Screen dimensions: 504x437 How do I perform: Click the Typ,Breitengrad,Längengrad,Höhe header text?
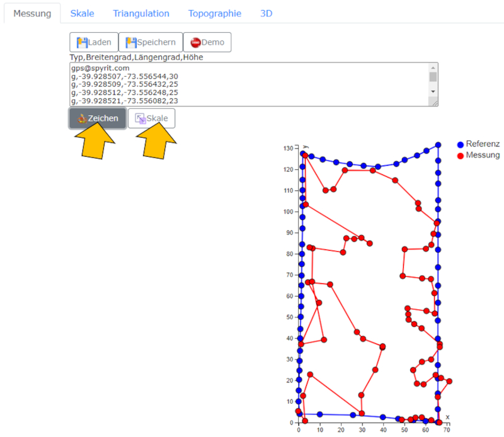[x=136, y=57]
